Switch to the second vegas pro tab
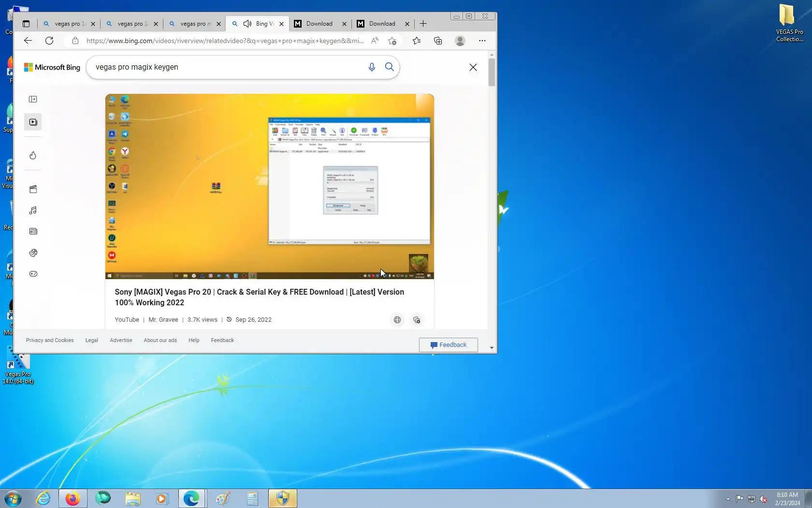Image resolution: width=812 pixels, height=508 pixels. point(131,24)
